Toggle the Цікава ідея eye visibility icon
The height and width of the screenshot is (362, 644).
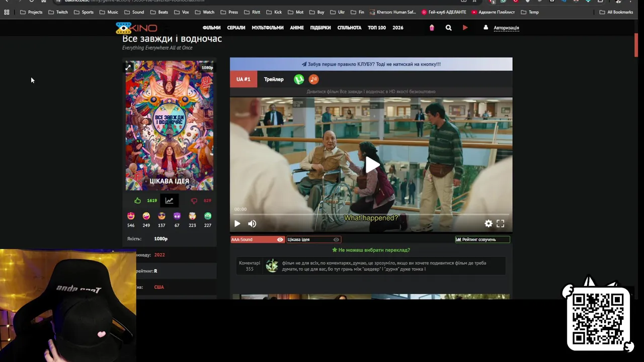(336, 239)
